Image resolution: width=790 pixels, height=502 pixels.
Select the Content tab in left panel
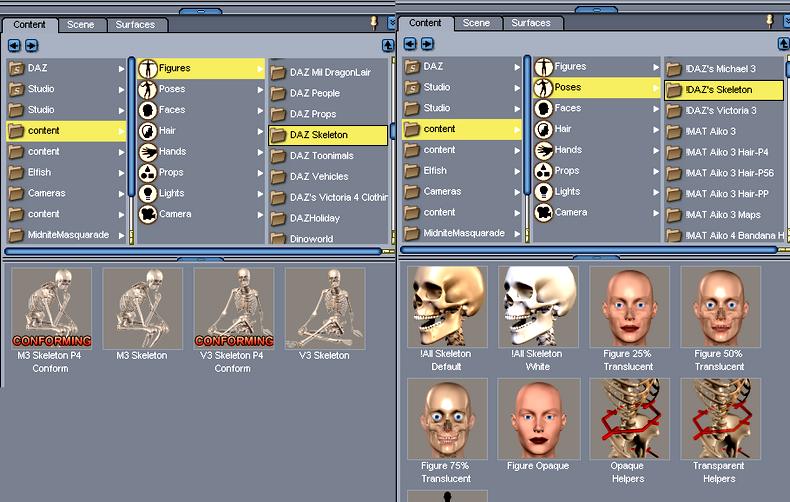(x=29, y=25)
